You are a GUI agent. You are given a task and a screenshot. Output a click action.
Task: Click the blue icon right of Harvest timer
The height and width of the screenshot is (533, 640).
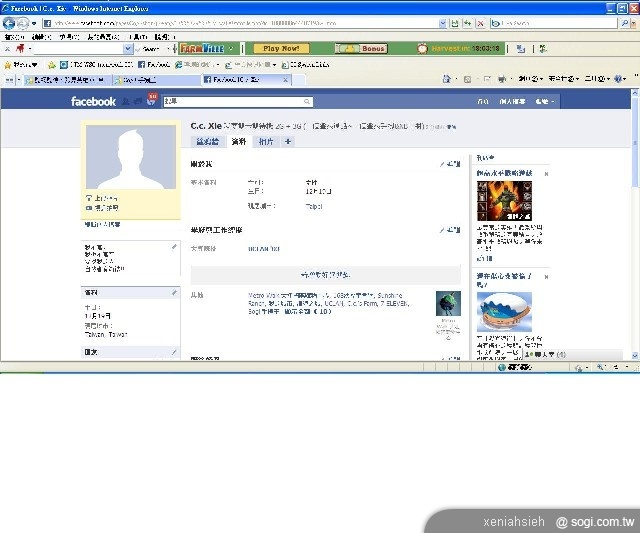[x=521, y=49]
